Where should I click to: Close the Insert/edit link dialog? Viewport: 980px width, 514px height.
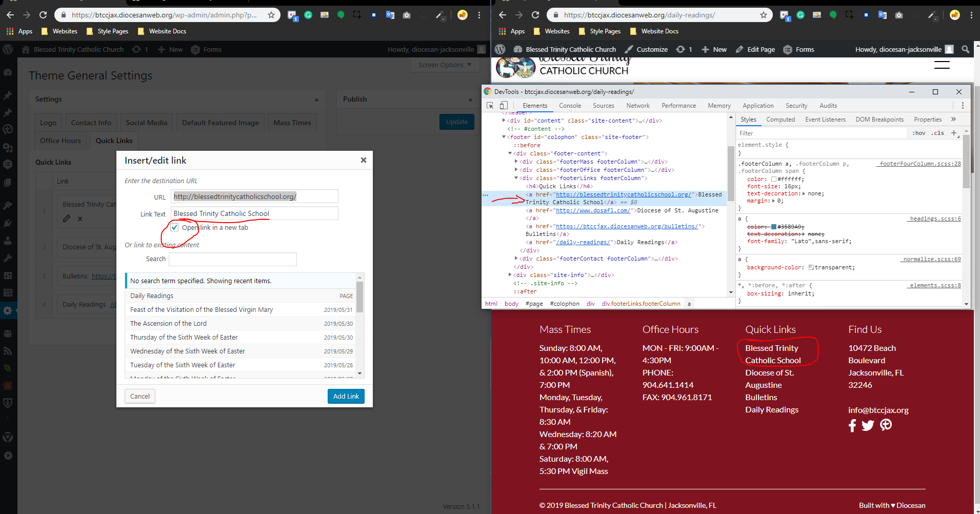364,160
